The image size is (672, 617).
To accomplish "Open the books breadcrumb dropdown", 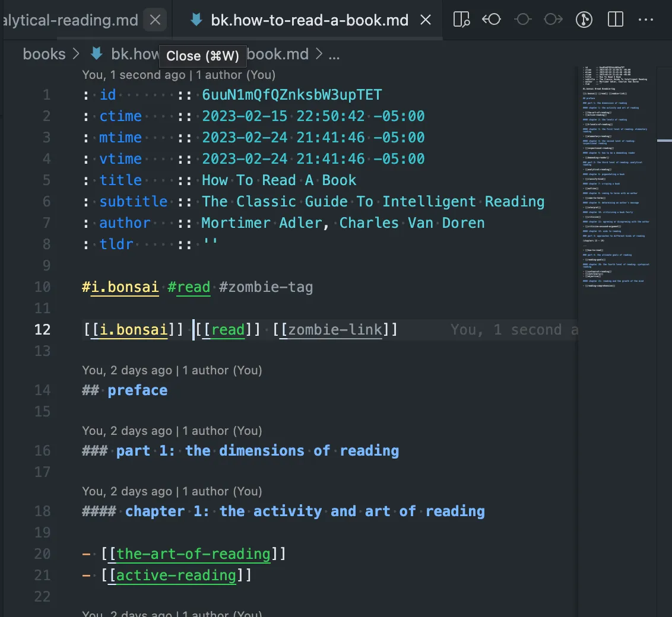I will [x=44, y=54].
